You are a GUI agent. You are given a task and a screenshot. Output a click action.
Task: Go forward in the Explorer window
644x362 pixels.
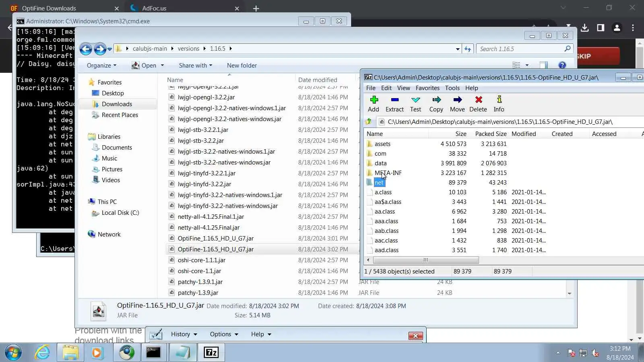point(100,49)
